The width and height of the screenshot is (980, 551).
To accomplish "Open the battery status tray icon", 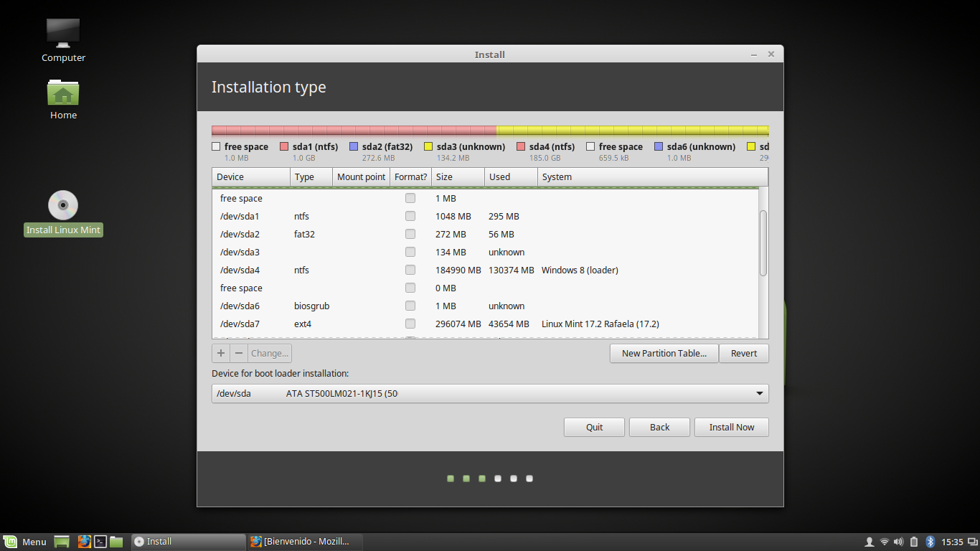I will click(914, 542).
